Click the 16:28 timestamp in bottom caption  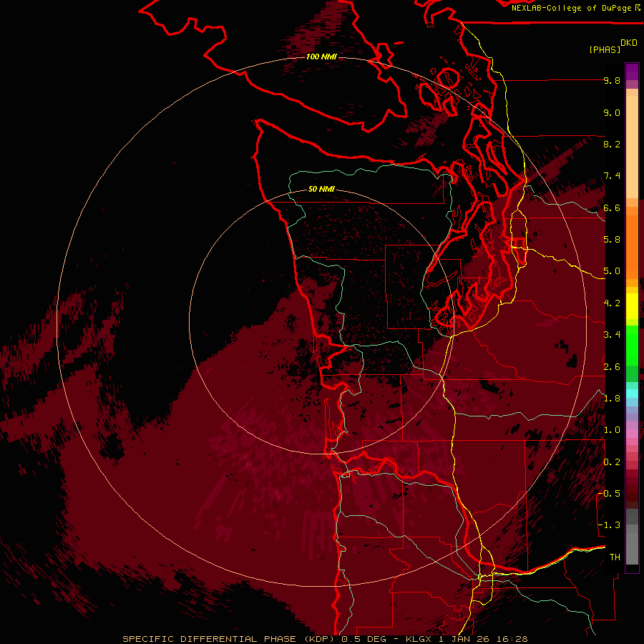512,639
